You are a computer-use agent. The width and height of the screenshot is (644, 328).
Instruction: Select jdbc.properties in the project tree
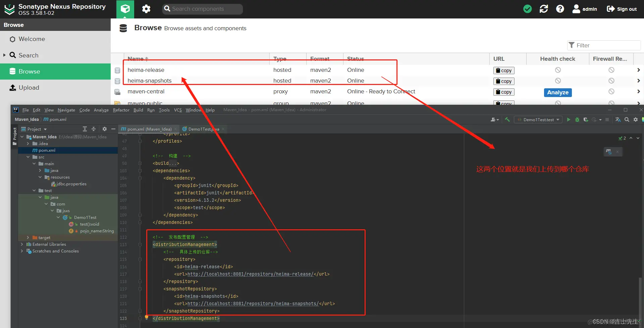(71, 184)
